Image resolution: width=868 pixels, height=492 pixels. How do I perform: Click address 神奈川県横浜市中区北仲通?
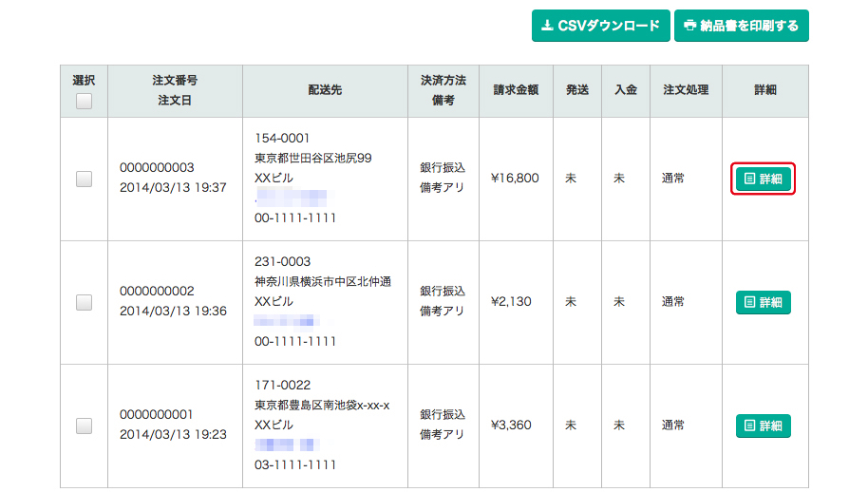tap(323, 282)
